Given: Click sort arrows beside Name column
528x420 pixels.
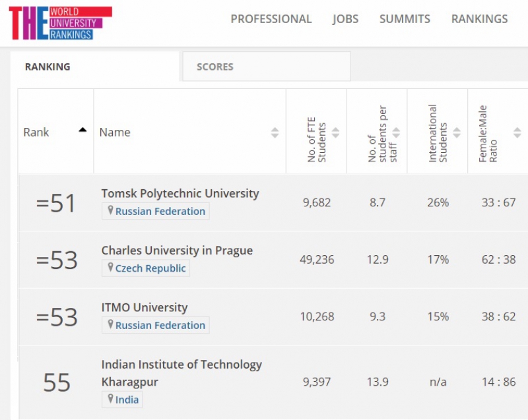Looking at the screenshot, I should 275,133.
